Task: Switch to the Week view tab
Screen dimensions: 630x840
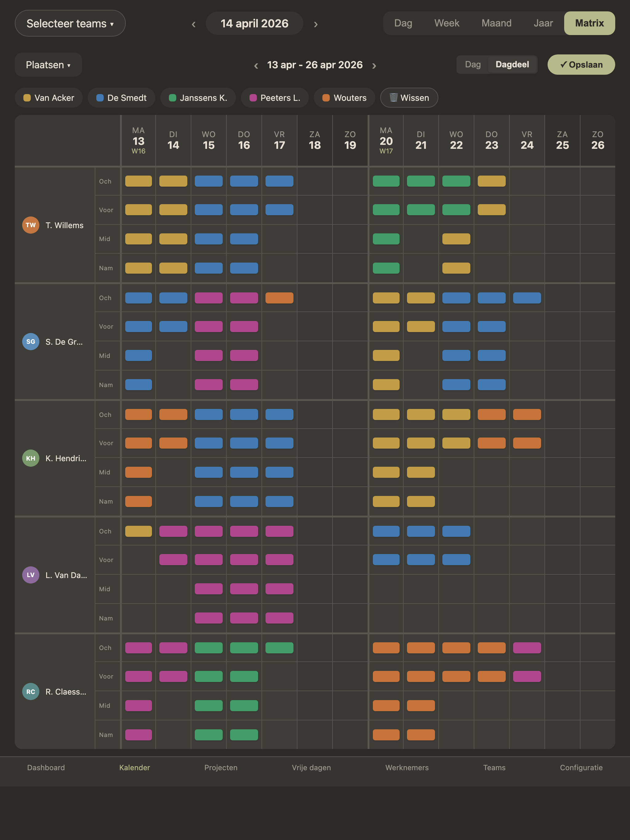Action: coord(447,23)
